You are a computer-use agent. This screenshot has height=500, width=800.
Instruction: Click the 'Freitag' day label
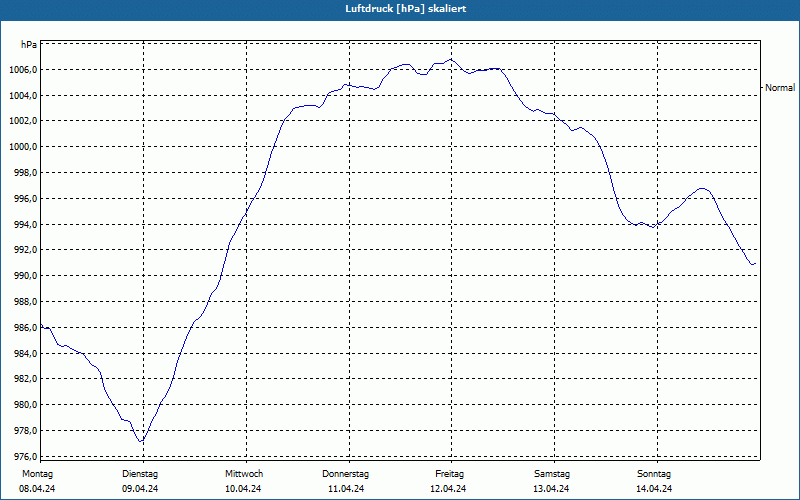[x=449, y=474]
